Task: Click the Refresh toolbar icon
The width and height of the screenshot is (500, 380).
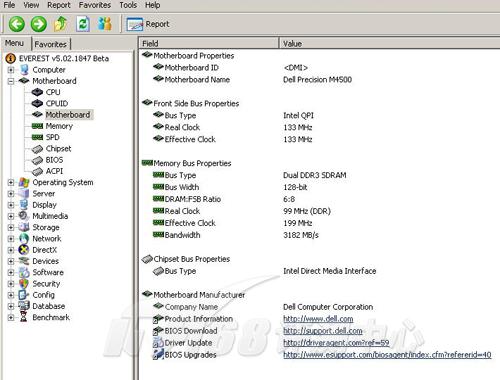Action: 83,24
